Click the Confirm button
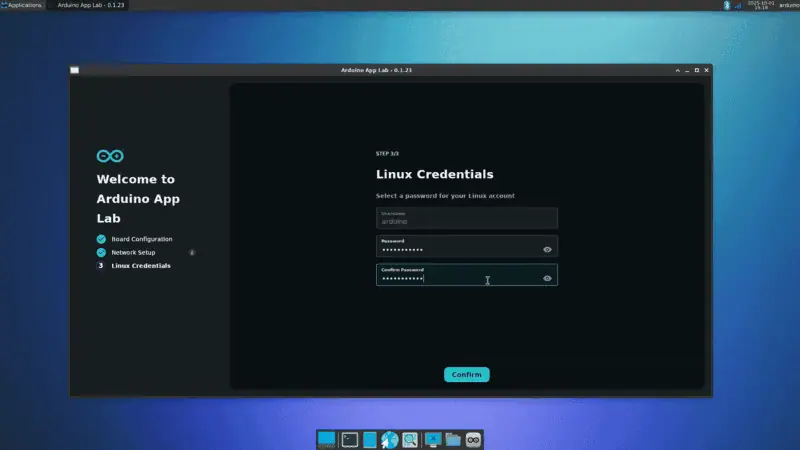 (x=466, y=374)
